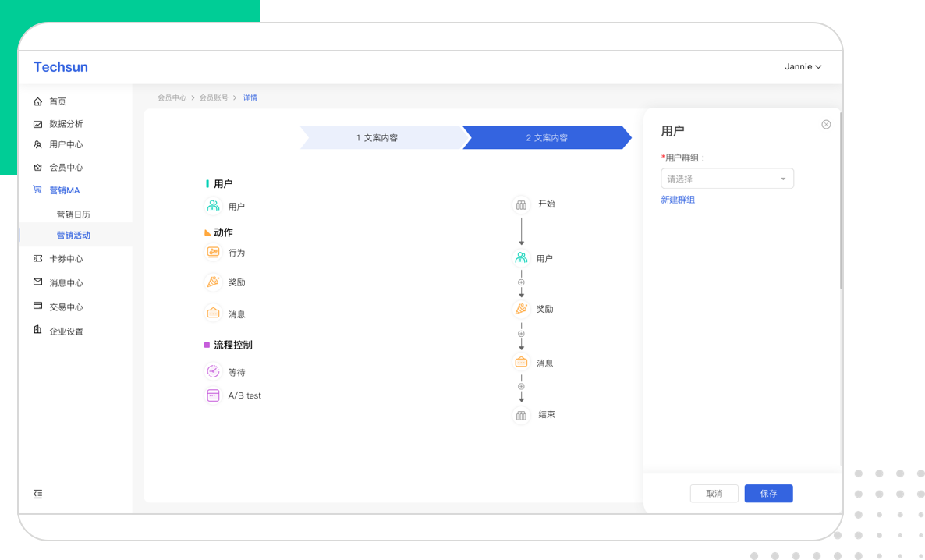Close the 用户 side panel
This screenshot has width=925, height=560.
pos(826,125)
